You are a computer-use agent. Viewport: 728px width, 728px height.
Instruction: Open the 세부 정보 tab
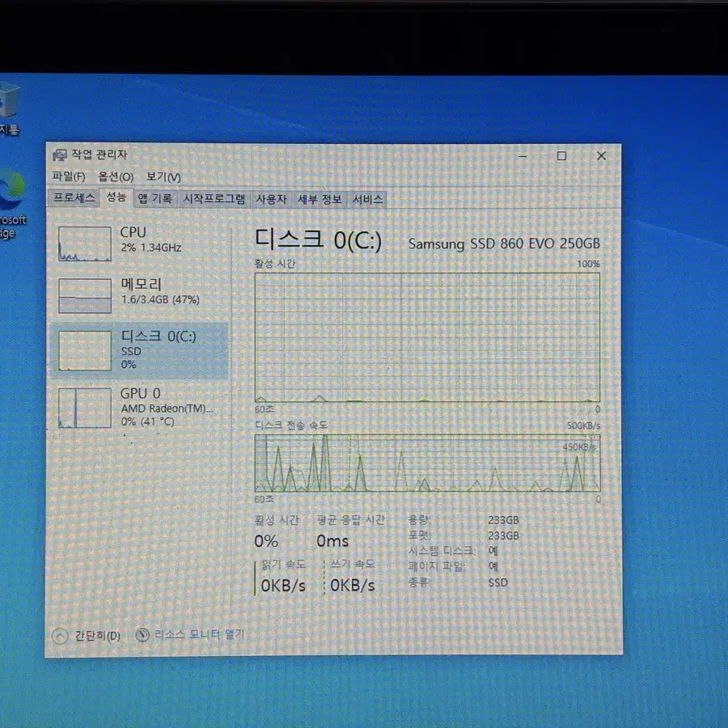coord(320,200)
